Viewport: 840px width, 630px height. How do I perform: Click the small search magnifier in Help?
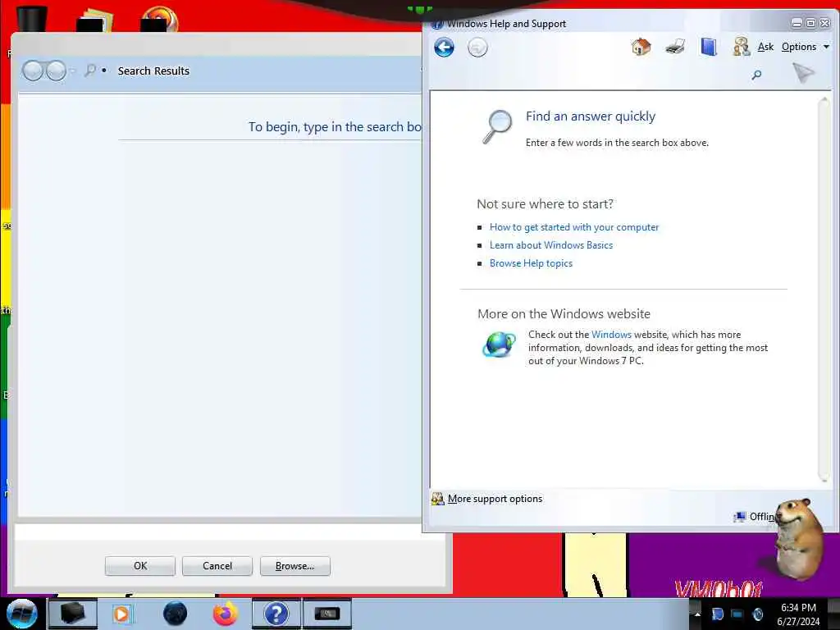[756, 75]
